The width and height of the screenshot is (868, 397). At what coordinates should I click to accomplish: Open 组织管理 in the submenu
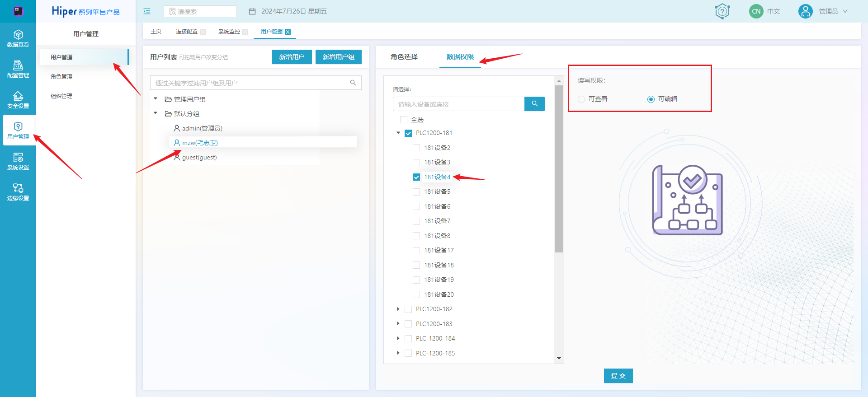click(x=61, y=96)
